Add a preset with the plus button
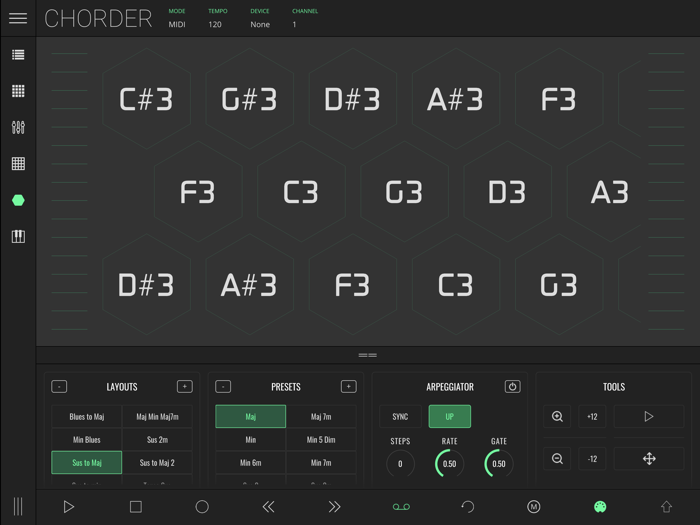The height and width of the screenshot is (525, 700). (349, 387)
